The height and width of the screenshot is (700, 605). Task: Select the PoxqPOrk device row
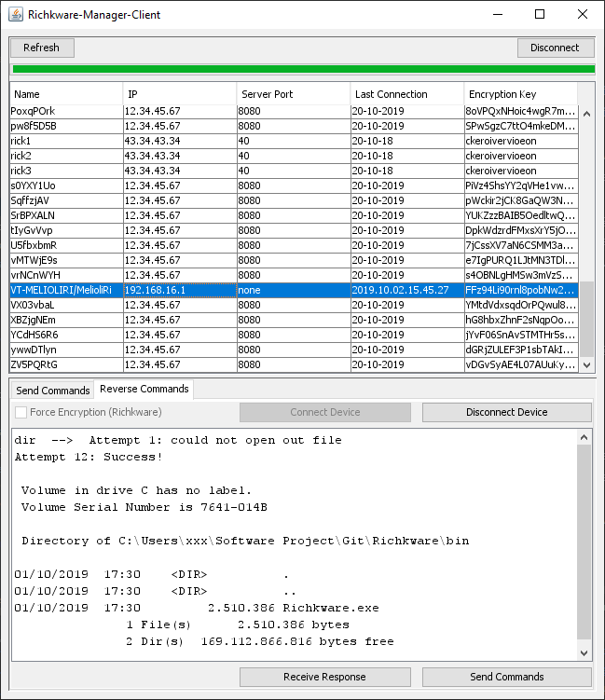pos(295,111)
